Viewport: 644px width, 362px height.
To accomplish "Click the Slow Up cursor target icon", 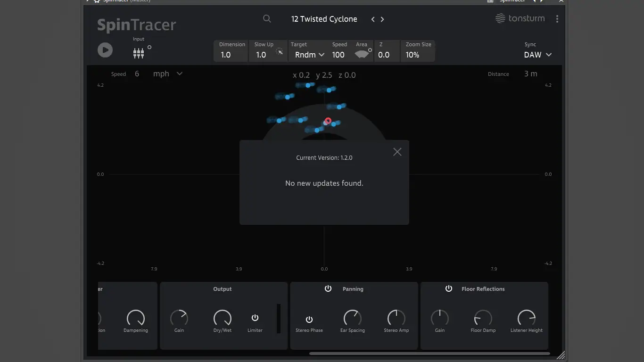I will 280,51.
